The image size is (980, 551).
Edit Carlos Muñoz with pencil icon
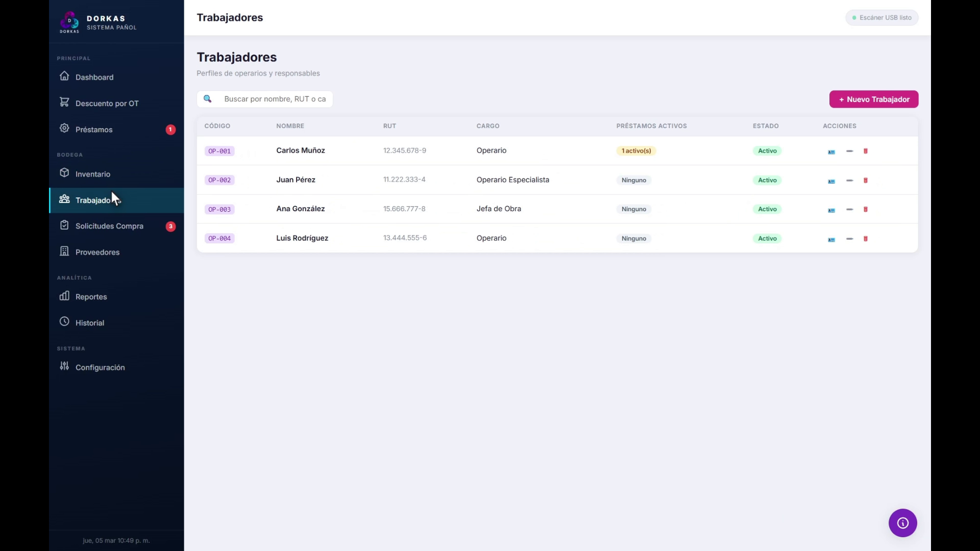pos(849,152)
